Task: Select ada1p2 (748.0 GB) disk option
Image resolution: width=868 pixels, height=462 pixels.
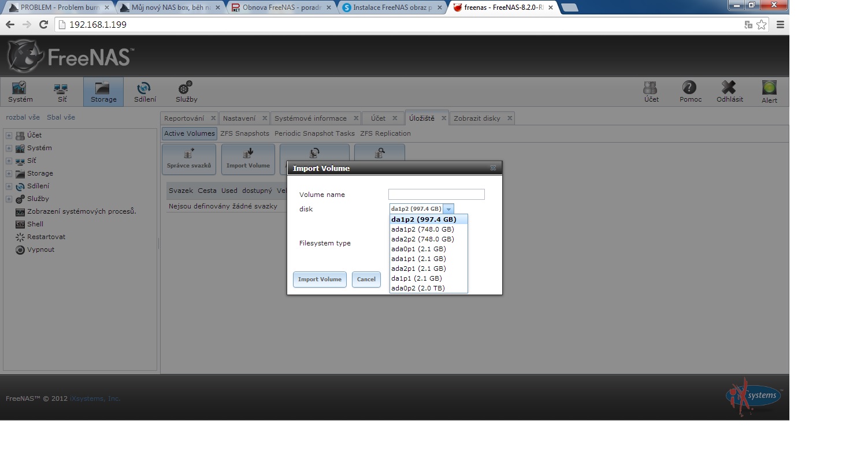Action: click(429, 229)
